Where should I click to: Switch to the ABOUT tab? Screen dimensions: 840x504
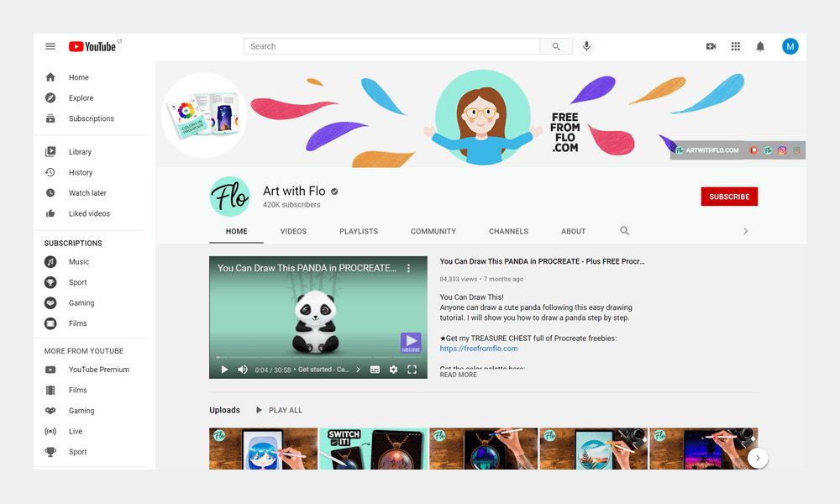tap(573, 231)
